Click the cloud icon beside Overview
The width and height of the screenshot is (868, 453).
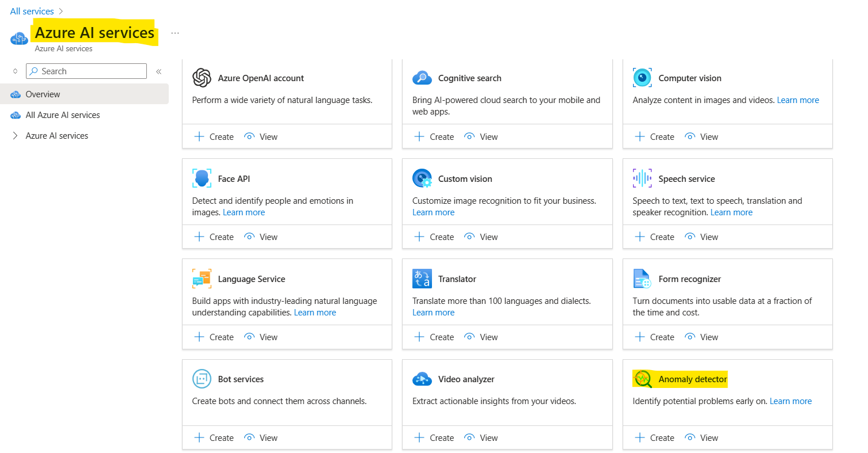[x=16, y=94]
